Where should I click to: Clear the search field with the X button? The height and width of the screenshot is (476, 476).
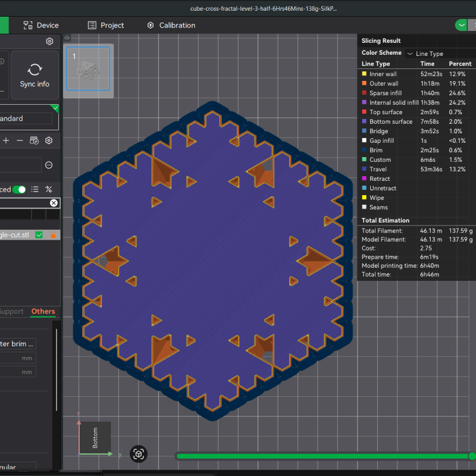click(54, 203)
